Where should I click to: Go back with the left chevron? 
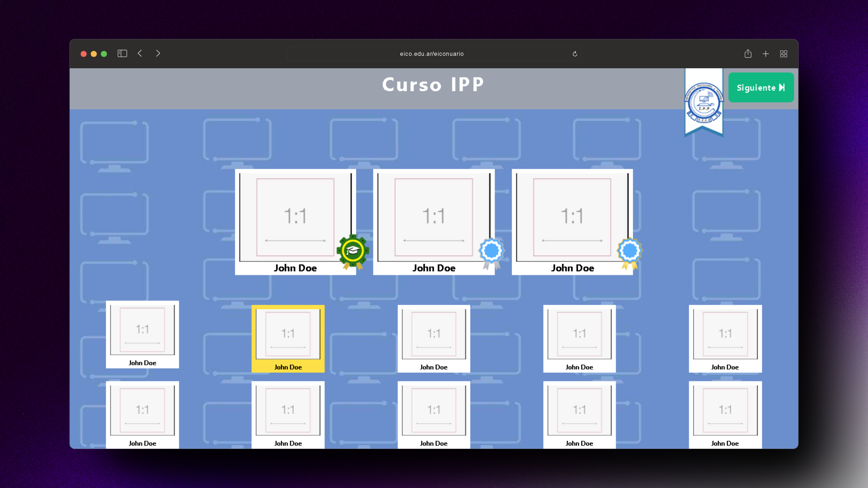coord(140,54)
